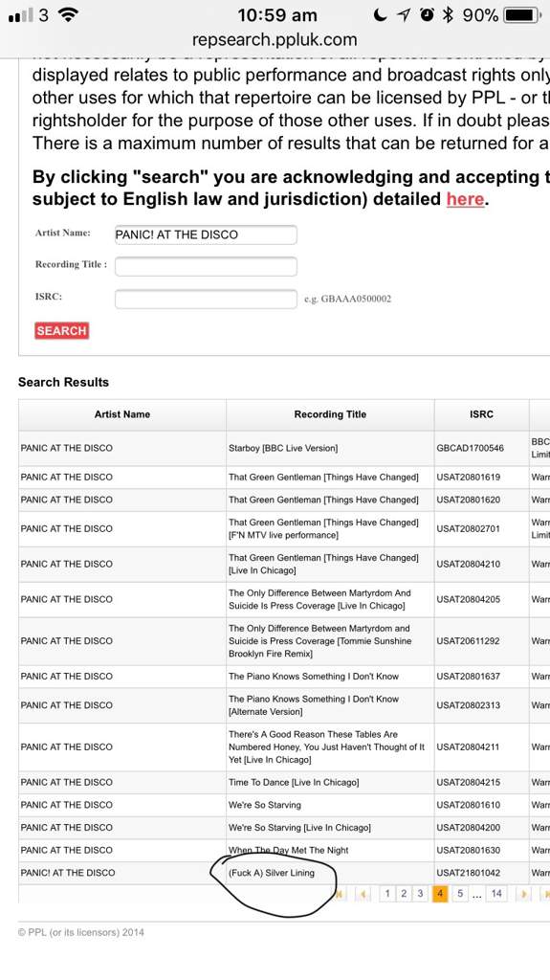
Task: Focus the ISRC input field
Action: 206,299
